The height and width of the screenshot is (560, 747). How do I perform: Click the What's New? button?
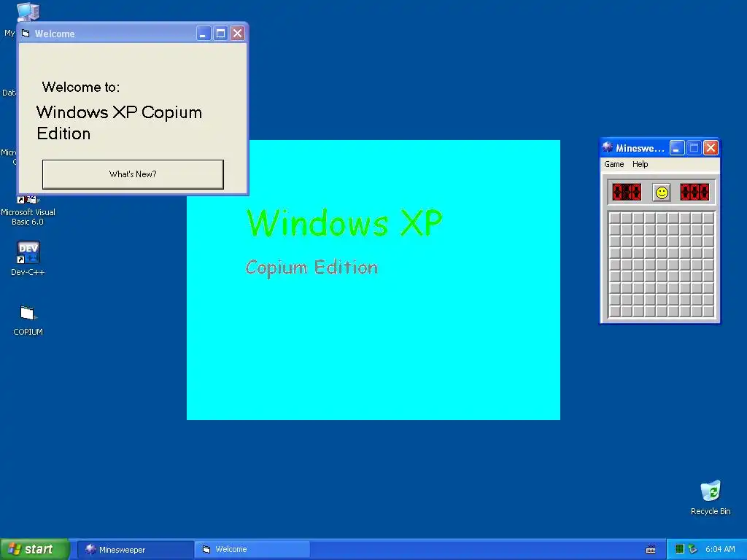[x=133, y=174]
